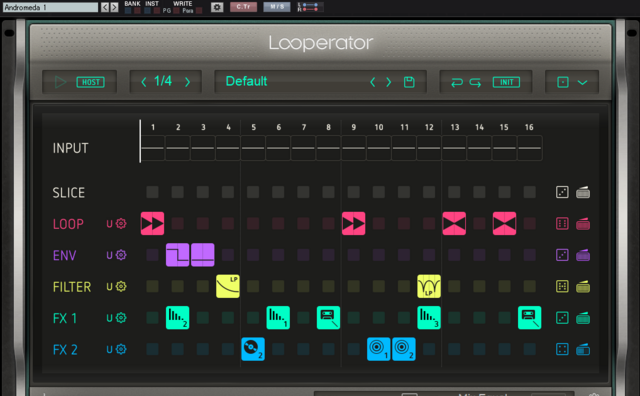Image resolution: width=640 pixels, height=396 pixels.
Task: Randomize the ENV row with dice icon
Action: point(562,255)
